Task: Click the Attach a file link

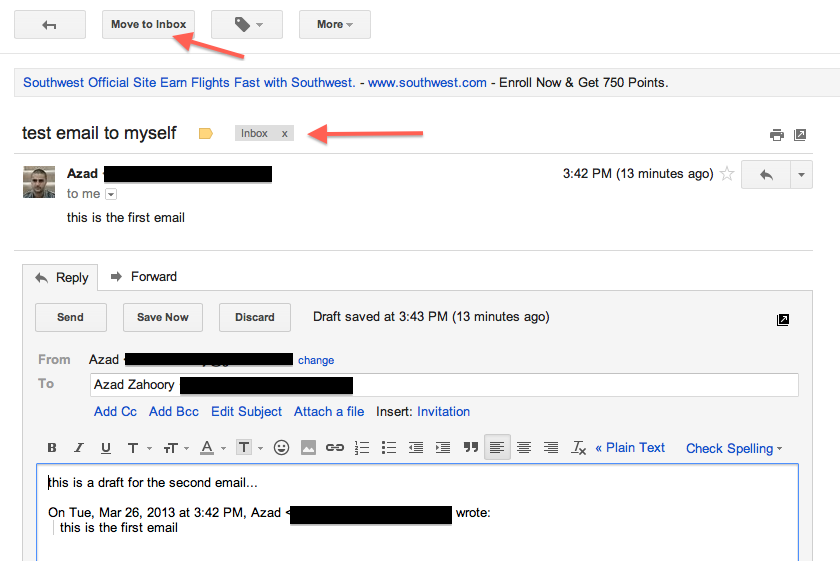Action: pos(329,411)
